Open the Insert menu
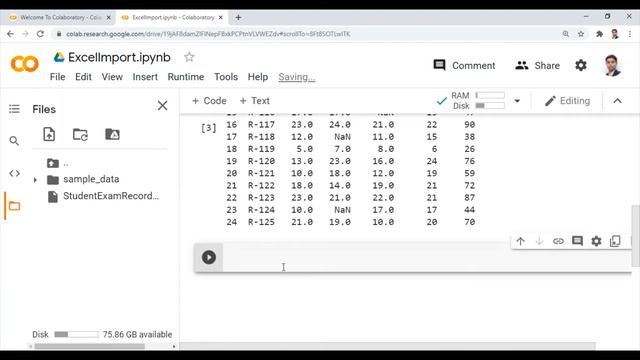This screenshot has height=360, width=640. coord(145,77)
